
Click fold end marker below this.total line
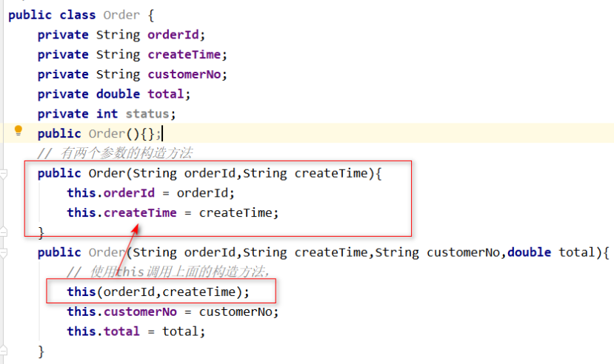[4, 349]
